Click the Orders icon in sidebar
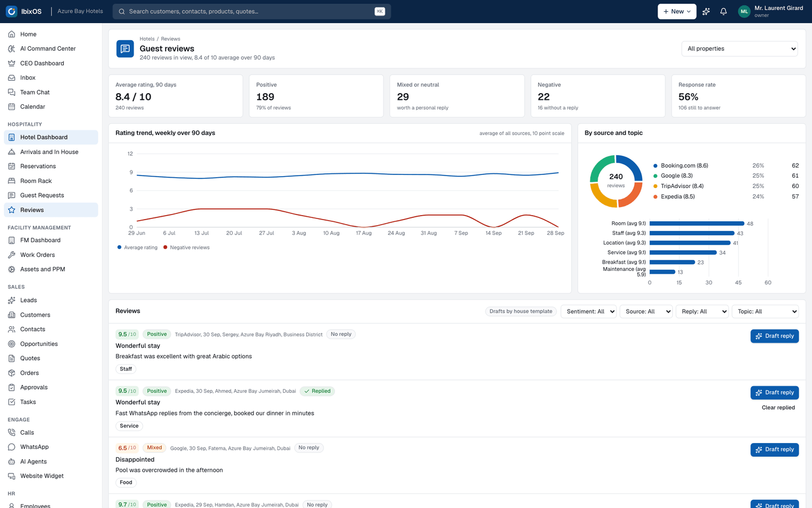Image resolution: width=812 pixels, height=508 pixels. pos(12,373)
